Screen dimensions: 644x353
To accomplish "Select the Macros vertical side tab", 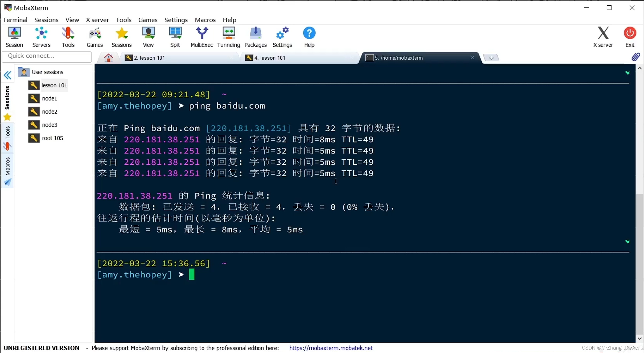I will point(7,171).
